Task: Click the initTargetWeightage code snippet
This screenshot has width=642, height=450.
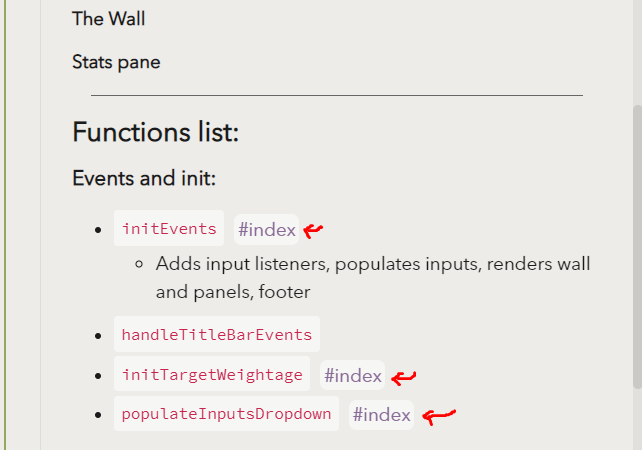Action: click(x=212, y=374)
